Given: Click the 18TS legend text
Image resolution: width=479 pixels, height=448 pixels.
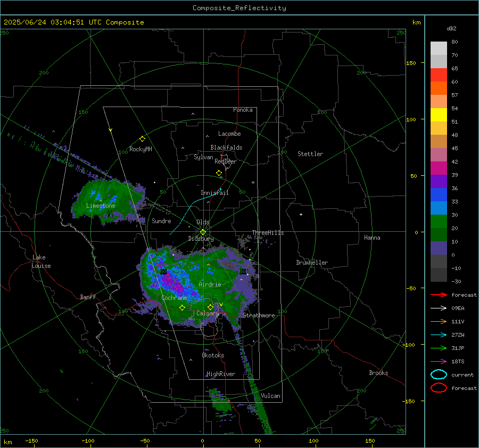Looking at the screenshot, I should click(x=458, y=362).
